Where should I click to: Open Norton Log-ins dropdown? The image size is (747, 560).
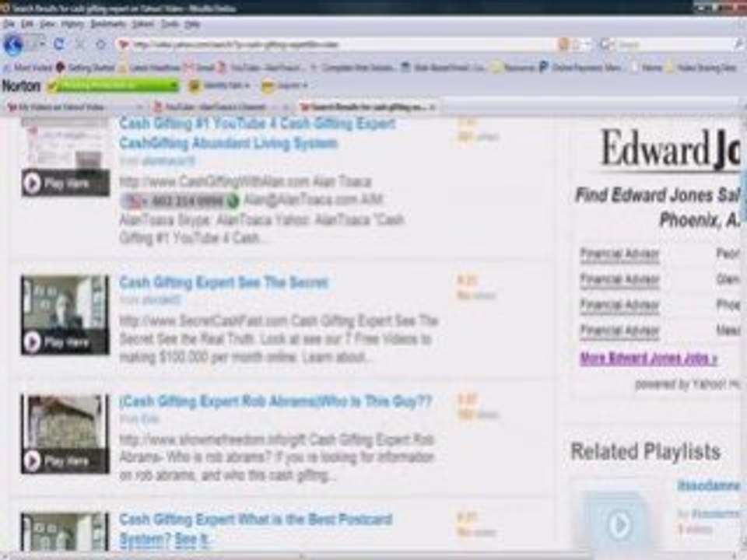tap(285, 86)
